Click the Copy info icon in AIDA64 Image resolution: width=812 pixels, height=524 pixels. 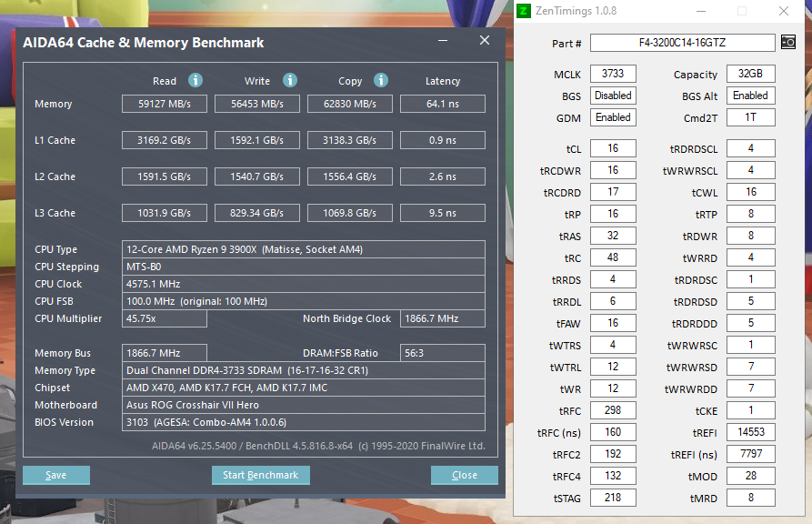[381, 80]
